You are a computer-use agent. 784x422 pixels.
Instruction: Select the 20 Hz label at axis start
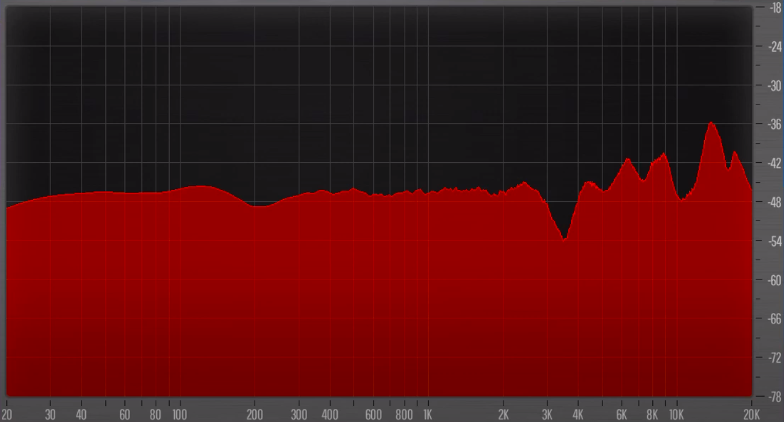coord(8,414)
